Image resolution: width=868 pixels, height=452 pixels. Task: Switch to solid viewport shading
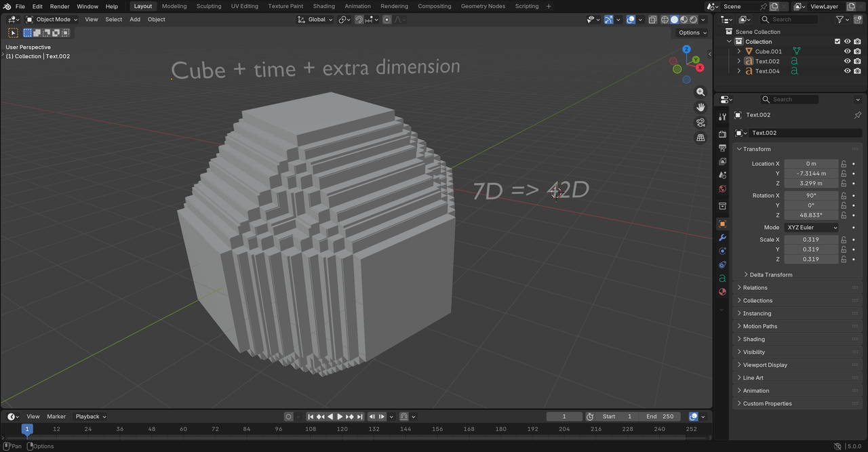[x=674, y=20]
